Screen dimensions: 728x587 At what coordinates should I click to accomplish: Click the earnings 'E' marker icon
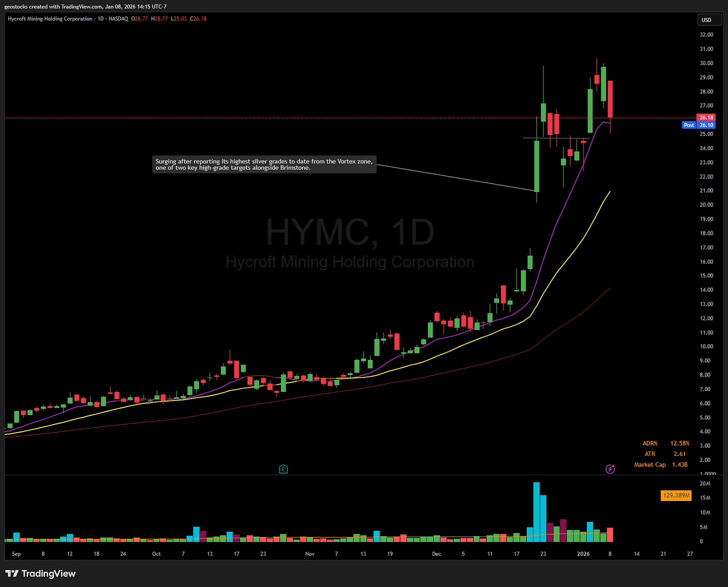click(283, 469)
